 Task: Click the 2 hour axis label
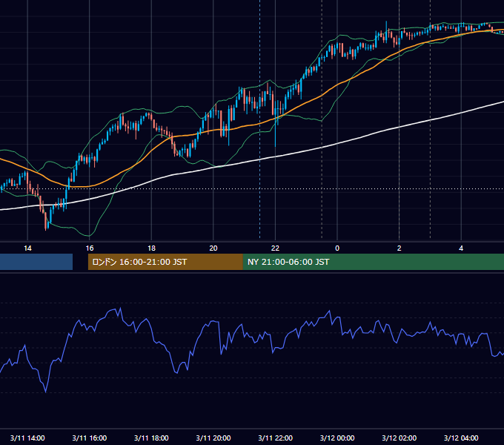pyautogui.click(x=399, y=248)
